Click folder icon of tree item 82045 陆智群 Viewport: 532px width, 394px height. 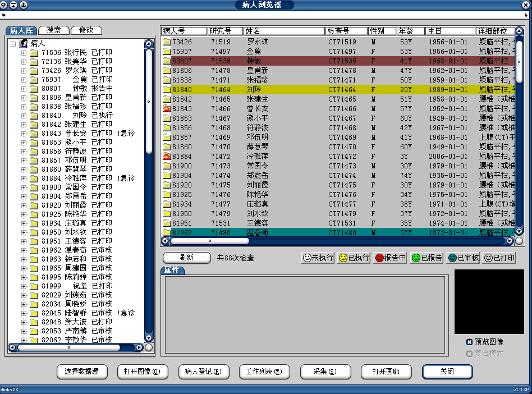(34, 313)
